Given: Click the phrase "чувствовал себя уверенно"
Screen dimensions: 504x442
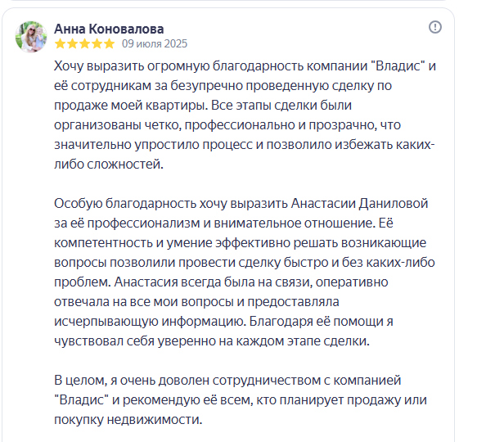Looking at the screenshot, I should click(135, 341).
